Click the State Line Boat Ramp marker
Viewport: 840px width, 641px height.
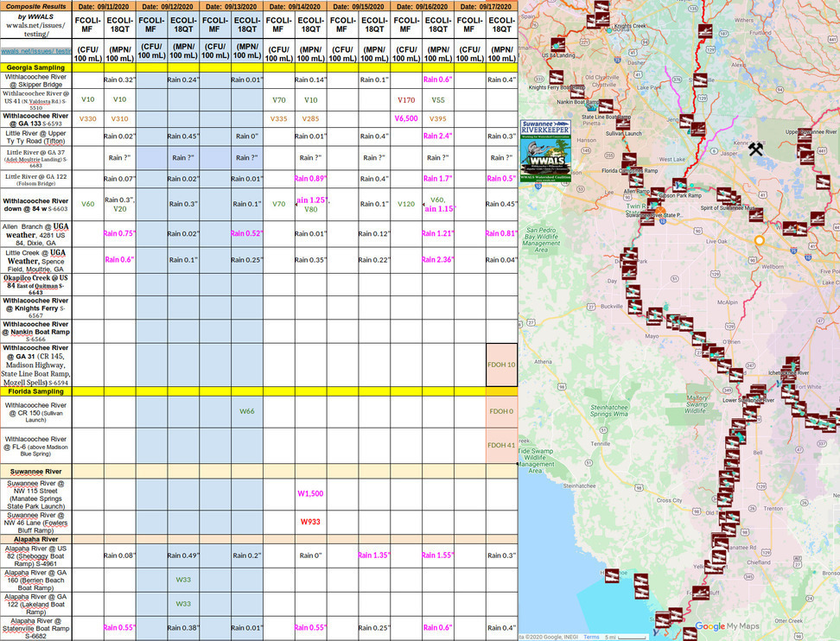(x=605, y=106)
